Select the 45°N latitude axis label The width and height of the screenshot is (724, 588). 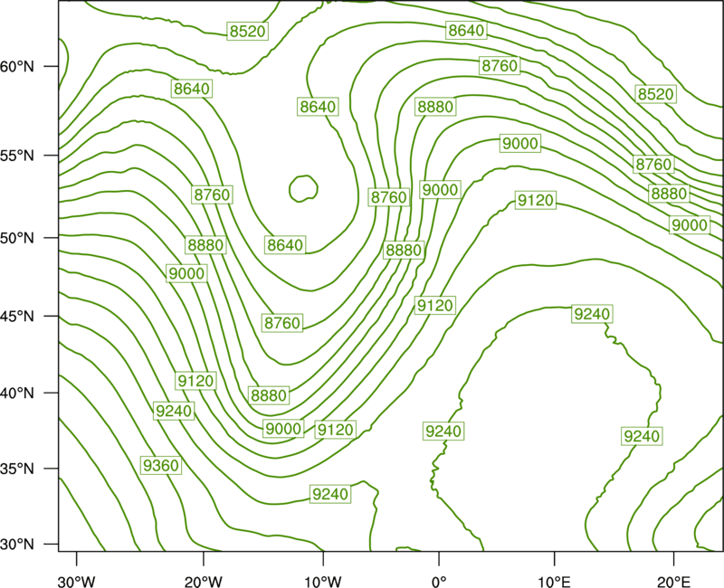click(17, 316)
